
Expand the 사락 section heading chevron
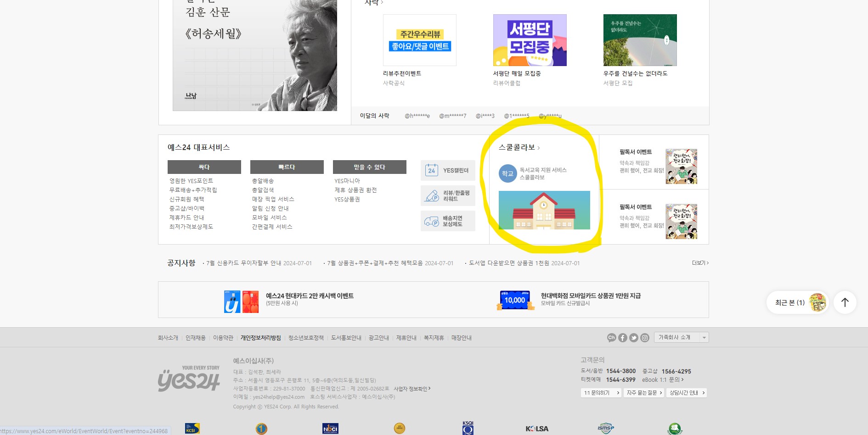(x=382, y=3)
